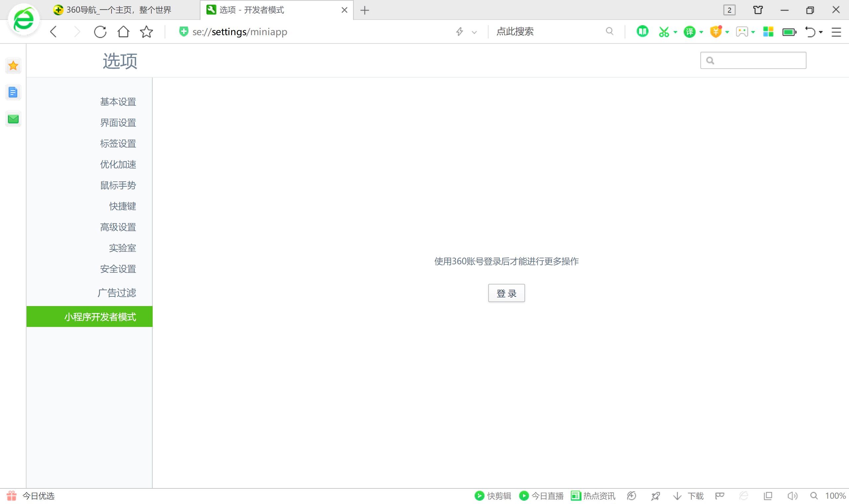Open 快剪辑 in the status bar
Screen dimensions: 849x504
493,496
